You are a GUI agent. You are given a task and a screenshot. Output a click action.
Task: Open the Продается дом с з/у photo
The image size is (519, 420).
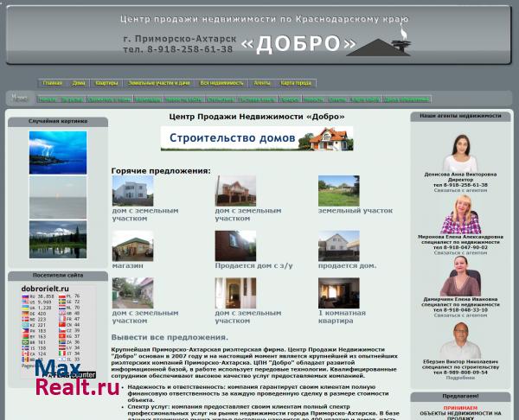coord(235,245)
